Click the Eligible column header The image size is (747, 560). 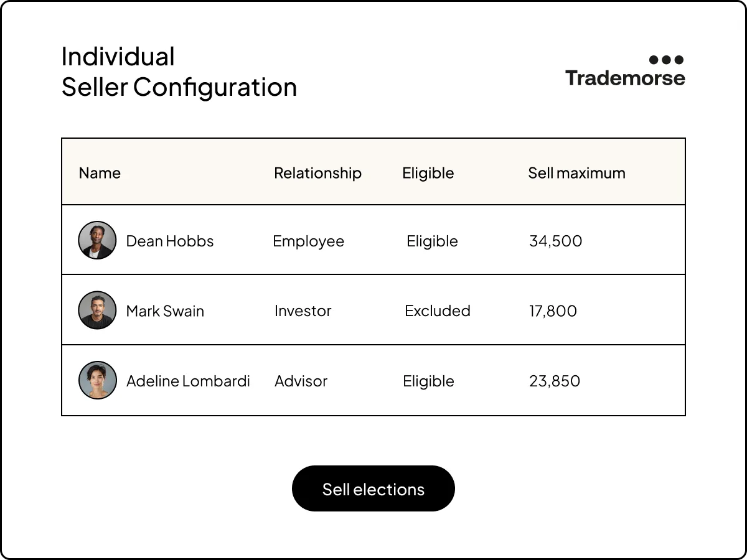coord(428,173)
